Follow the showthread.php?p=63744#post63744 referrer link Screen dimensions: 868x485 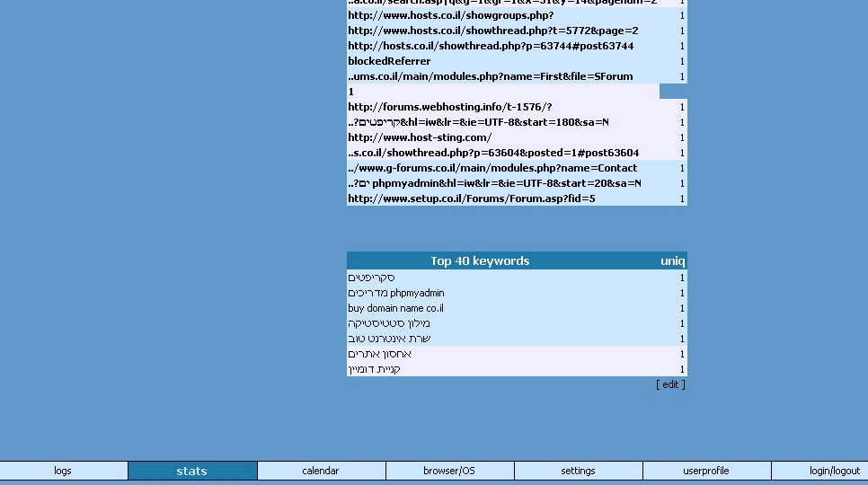click(x=490, y=46)
